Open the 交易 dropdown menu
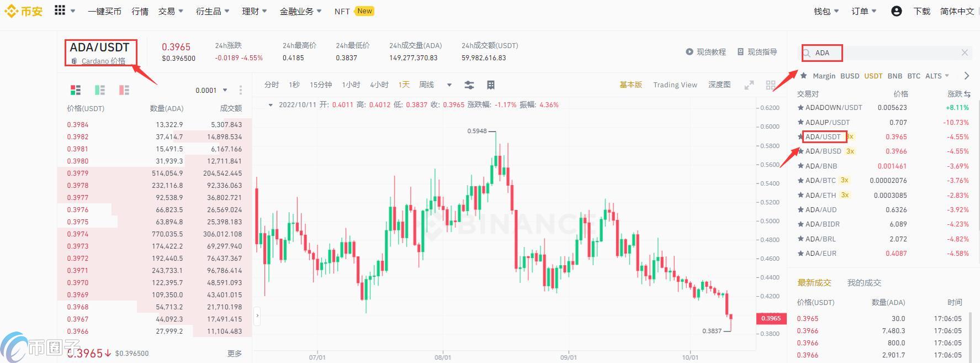Viewport: 980px width, 363px height. click(171, 11)
